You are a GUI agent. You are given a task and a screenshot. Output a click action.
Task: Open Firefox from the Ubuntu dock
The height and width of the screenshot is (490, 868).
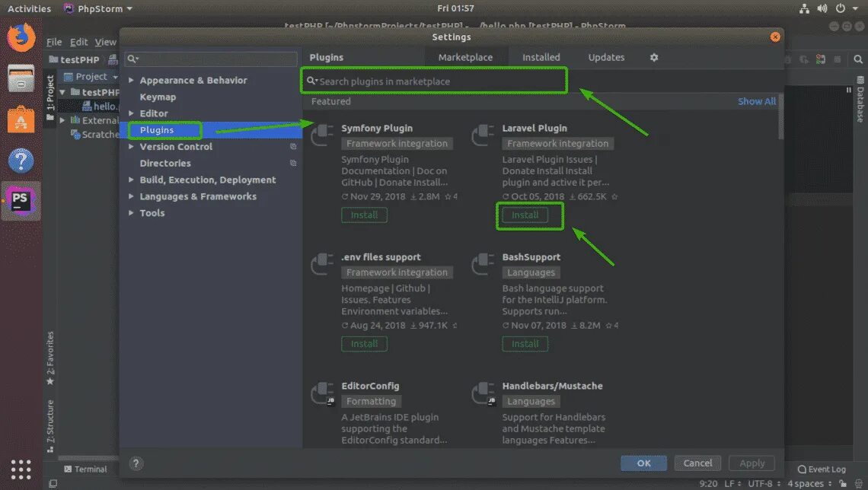click(21, 38)
